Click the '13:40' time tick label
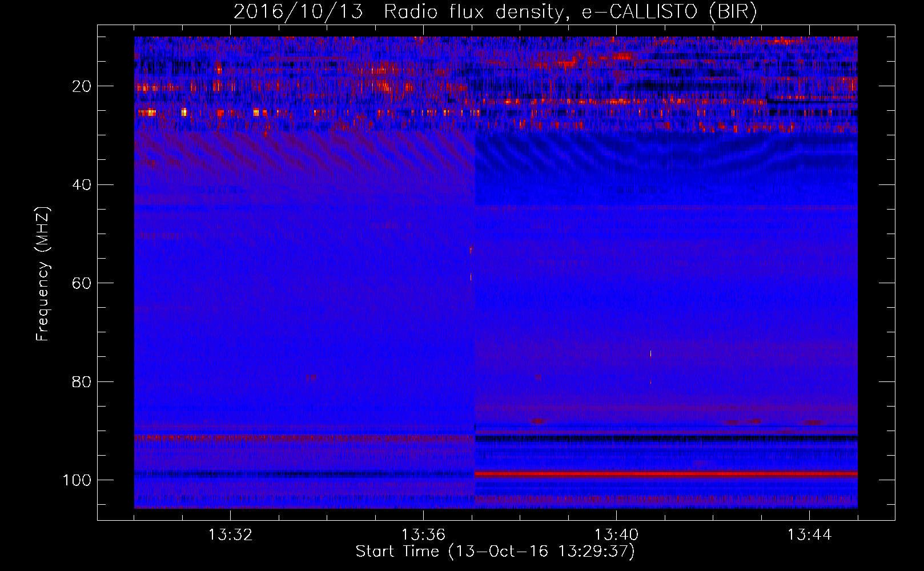This screenshot has height=571, width=924. tap(616, 535)
